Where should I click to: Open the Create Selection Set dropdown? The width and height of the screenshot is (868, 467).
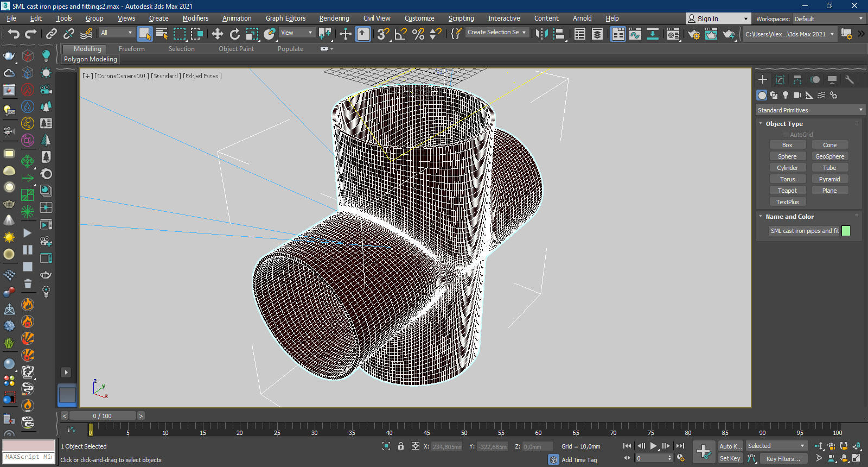pyautogui.click(x=497, y=33)
